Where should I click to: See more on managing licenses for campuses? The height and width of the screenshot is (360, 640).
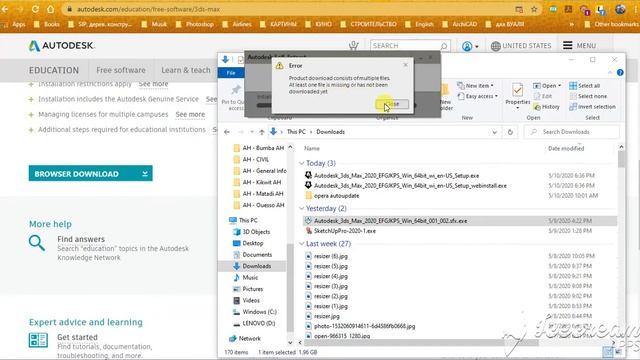190,114
